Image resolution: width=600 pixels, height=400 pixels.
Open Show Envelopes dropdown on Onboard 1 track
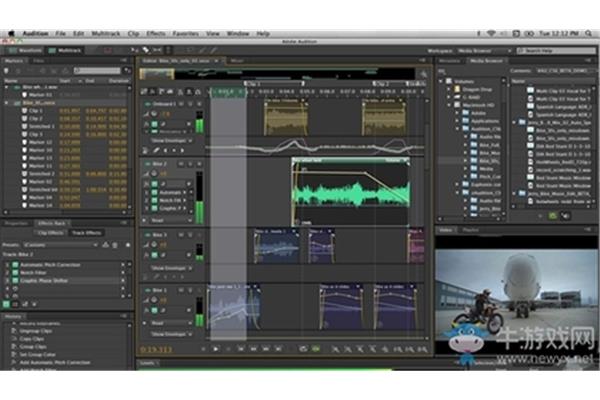coord(171,140)
